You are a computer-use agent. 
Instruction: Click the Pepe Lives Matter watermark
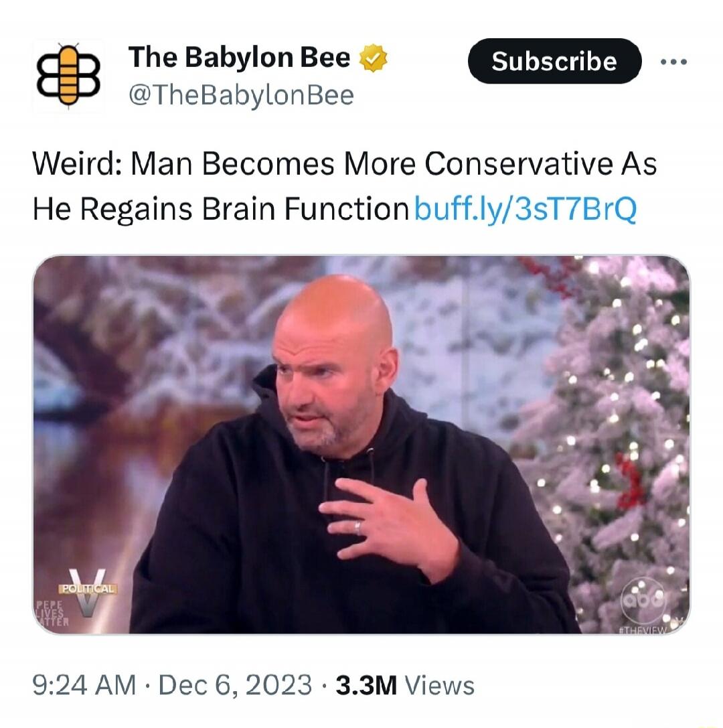point(52,613)
